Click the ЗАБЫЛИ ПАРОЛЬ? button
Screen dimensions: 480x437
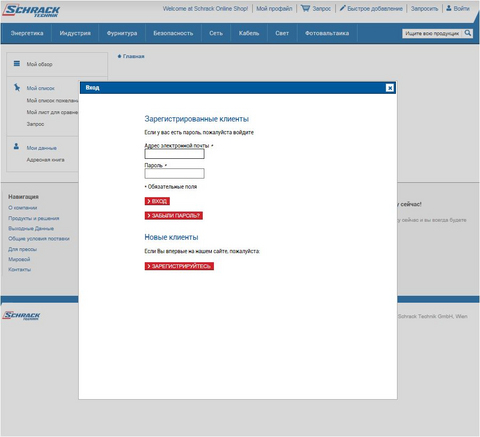[x=173, y=216]
